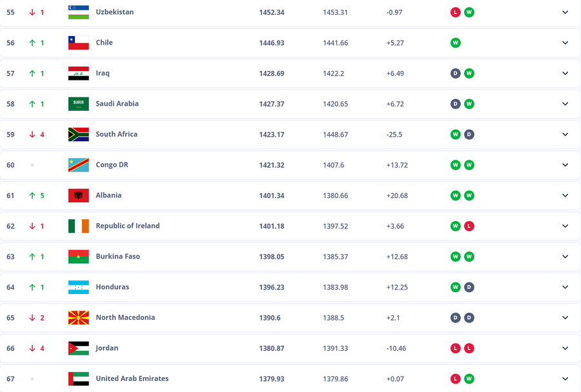Click the North Macedonia flag icon

78,318
